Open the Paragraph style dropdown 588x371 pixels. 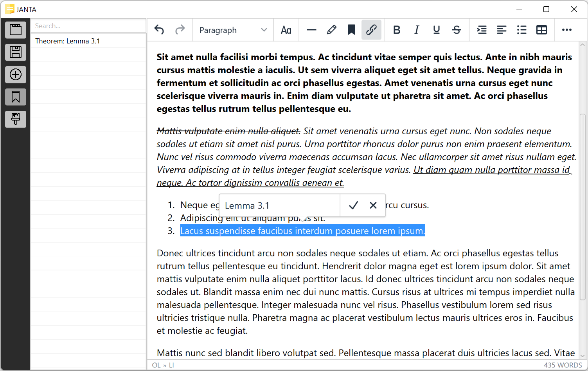click(233, 30)
